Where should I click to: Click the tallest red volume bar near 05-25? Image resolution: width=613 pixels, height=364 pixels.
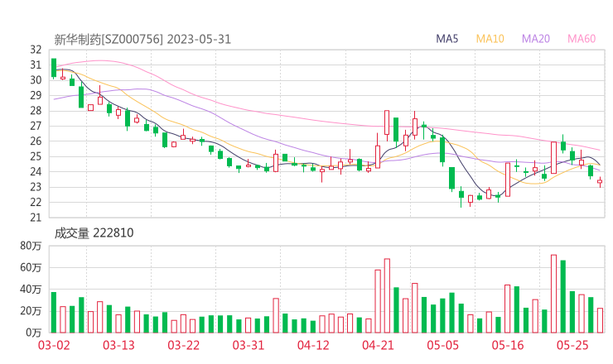coord(554,294)
